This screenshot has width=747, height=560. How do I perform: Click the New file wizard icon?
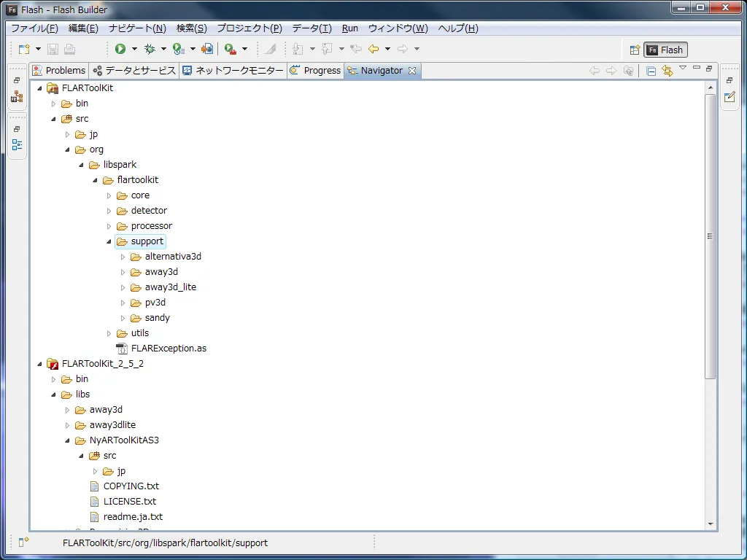(x=24, y=49)
